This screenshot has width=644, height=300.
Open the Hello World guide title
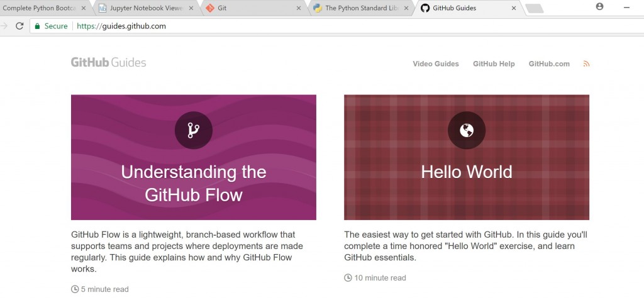tap(467, 172)
